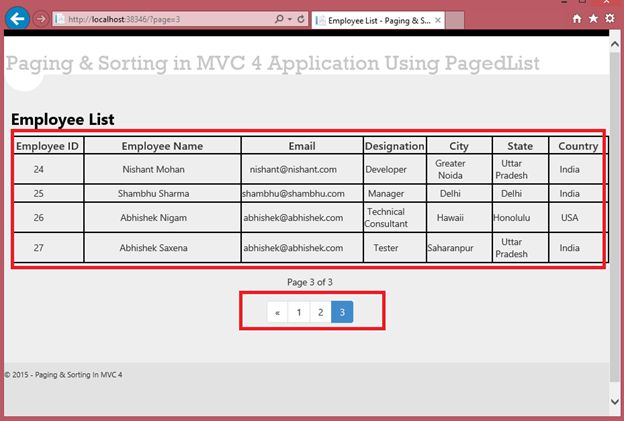Click the Technical Consultant cell

(x=386, y=218)
